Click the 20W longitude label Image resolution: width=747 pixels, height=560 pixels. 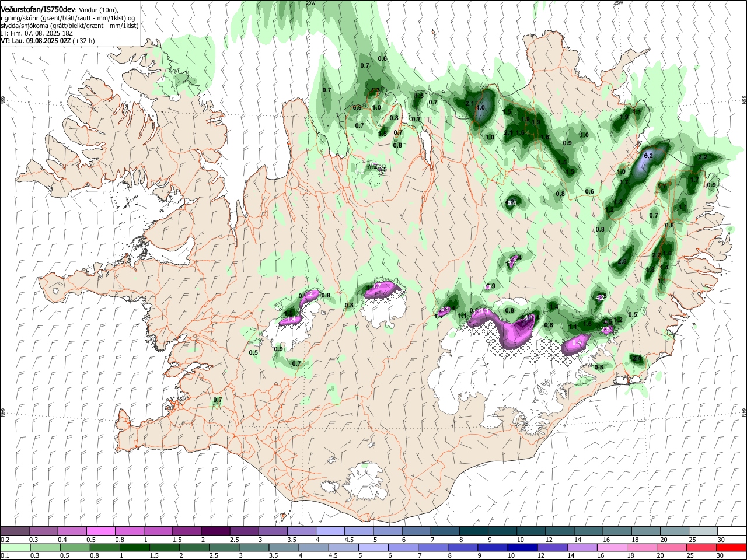pyautogui.click(x=310, y=3)
